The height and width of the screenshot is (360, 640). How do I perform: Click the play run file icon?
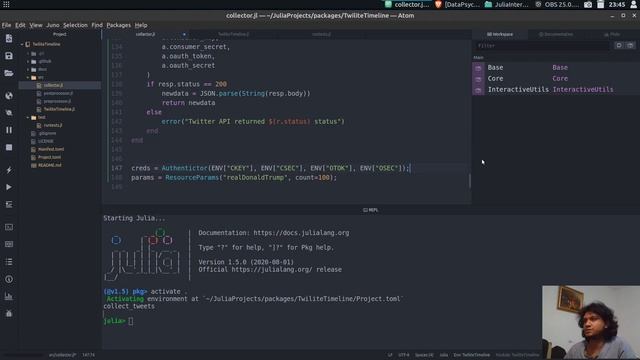[x=9, y=187]
